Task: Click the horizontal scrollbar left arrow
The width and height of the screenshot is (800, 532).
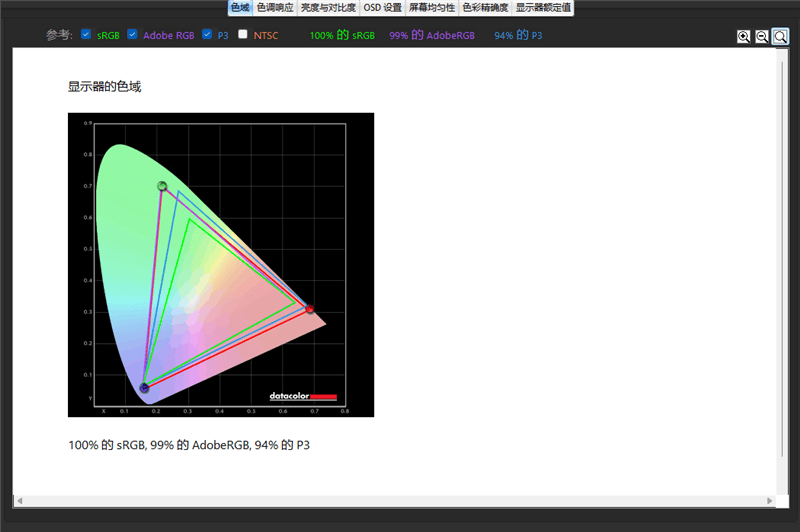Action: (x=18, y=500)
